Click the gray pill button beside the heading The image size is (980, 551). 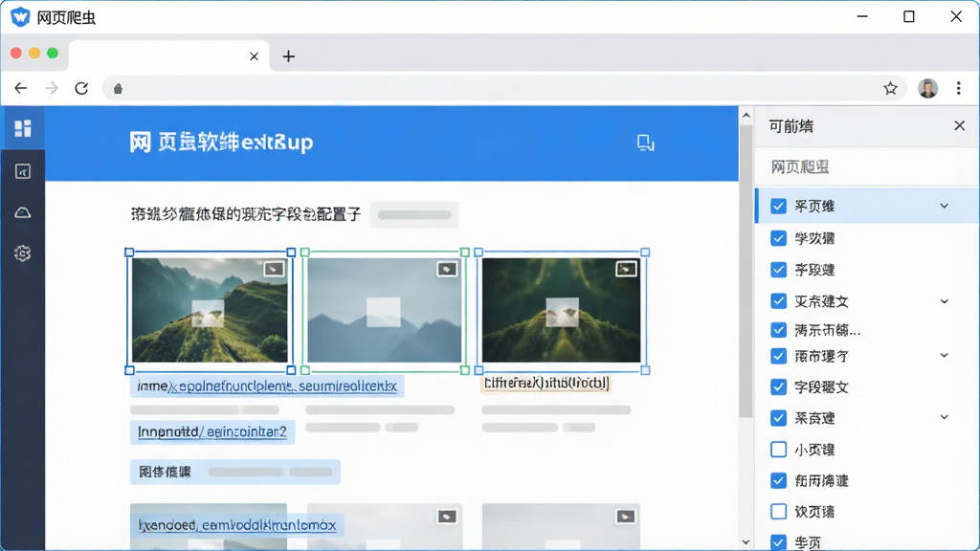(x=413, y=215)
